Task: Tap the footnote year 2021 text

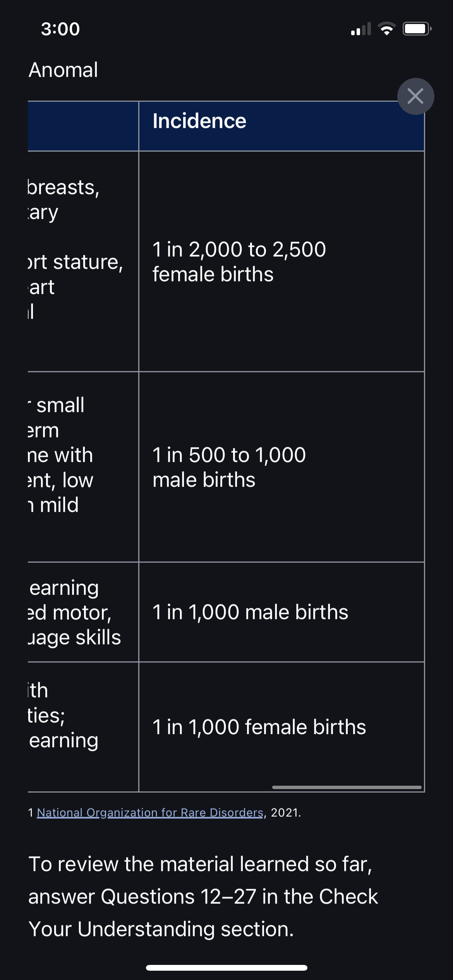Action: click(x=285, y=812)
